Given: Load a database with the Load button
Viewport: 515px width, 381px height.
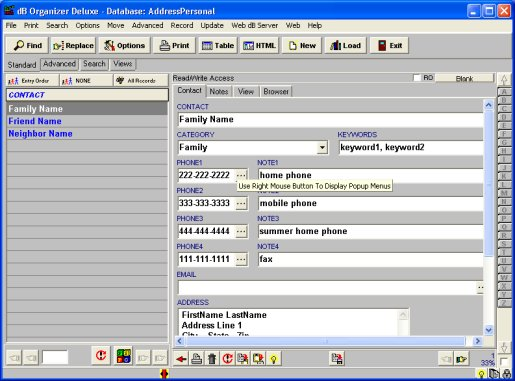Looking at the screenshot, I should [346, 45].
